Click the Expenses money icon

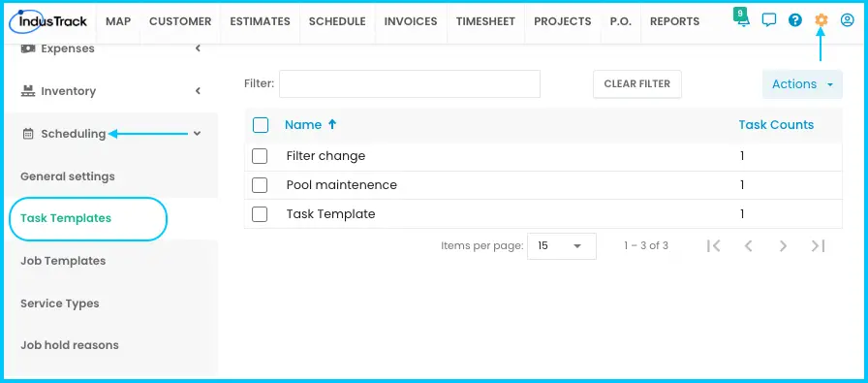tap(28, 48)
